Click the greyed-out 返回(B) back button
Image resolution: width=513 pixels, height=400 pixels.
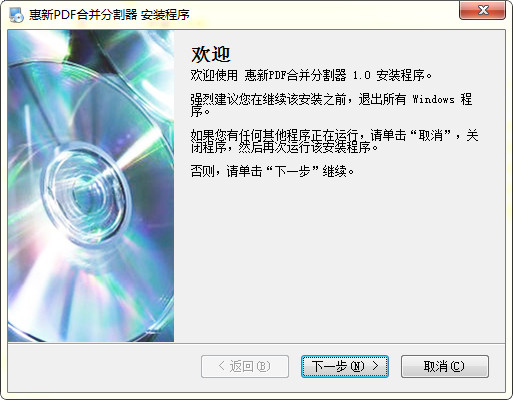245,366
